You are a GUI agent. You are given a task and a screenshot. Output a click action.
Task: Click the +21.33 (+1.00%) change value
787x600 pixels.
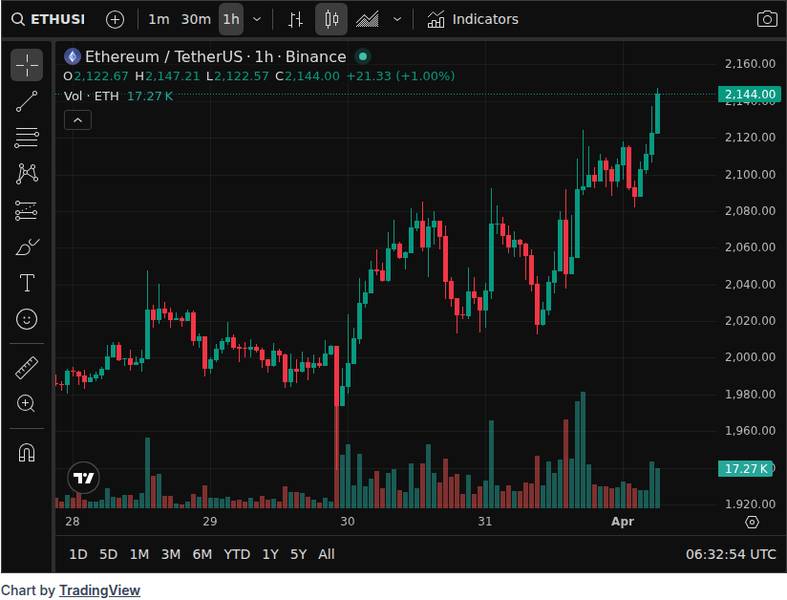point(401,76)
